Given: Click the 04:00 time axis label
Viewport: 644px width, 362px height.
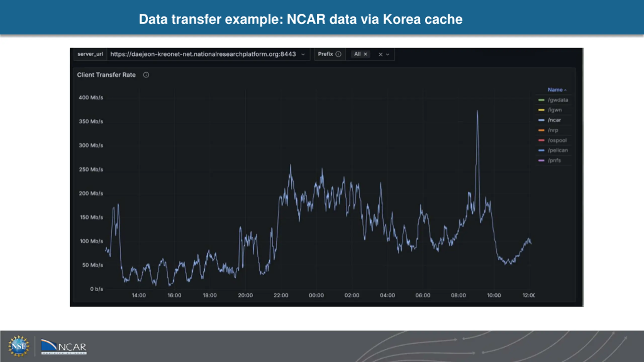Looking at the screenshot, I should click(x=387, y=295).
